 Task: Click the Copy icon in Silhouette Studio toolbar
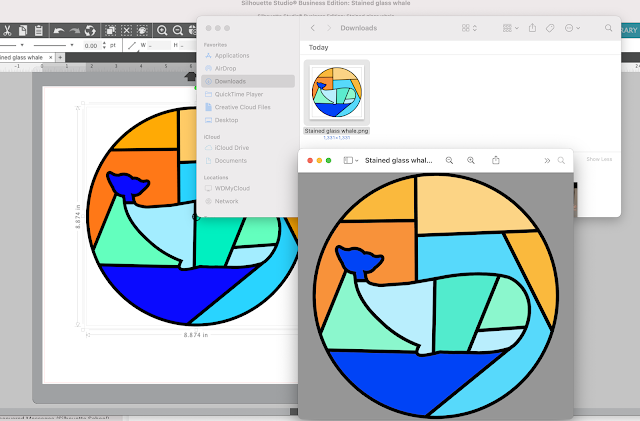(x=23, y=30)
